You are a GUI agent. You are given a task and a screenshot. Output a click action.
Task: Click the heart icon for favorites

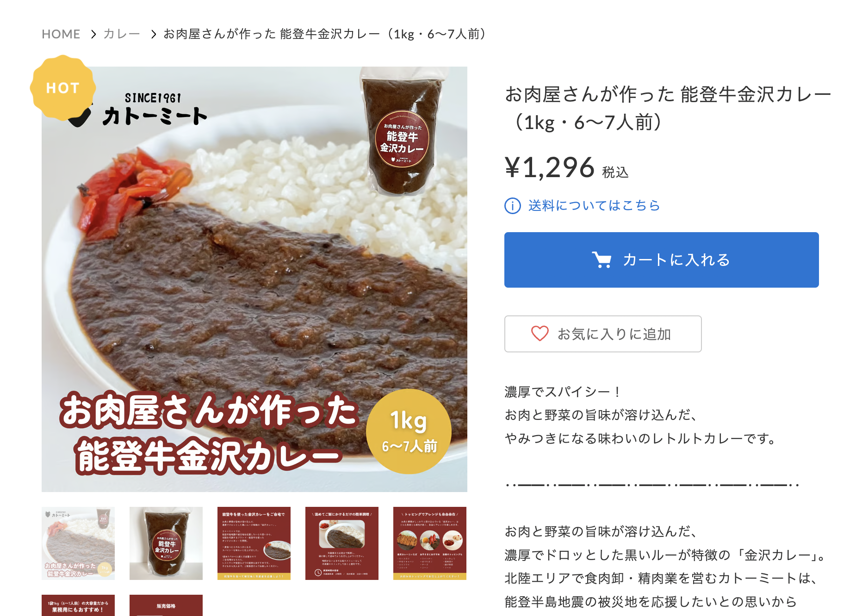tap(540, 333)
